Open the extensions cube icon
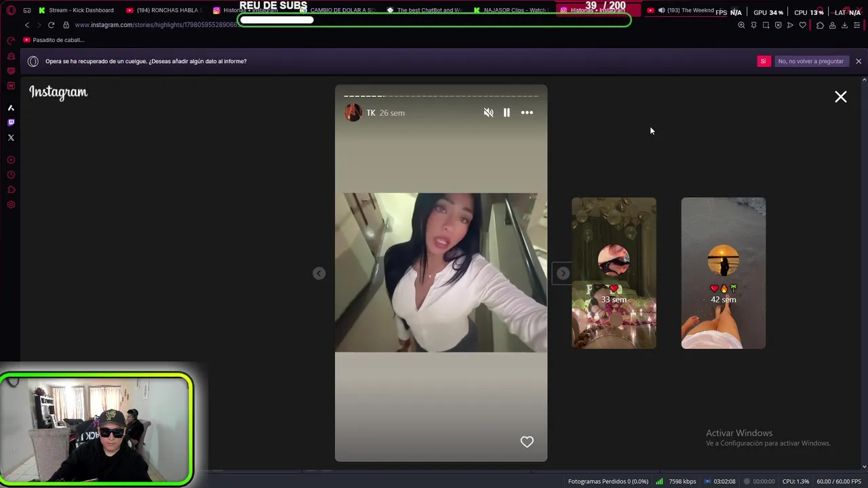Screen dimensions: 868x488 [820, 25]
